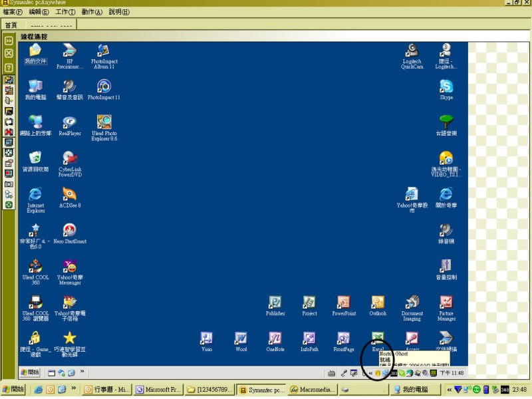Select the InfoPath desktop shortcut
Viewport: 532px width, 399px height.
point(309,342)
